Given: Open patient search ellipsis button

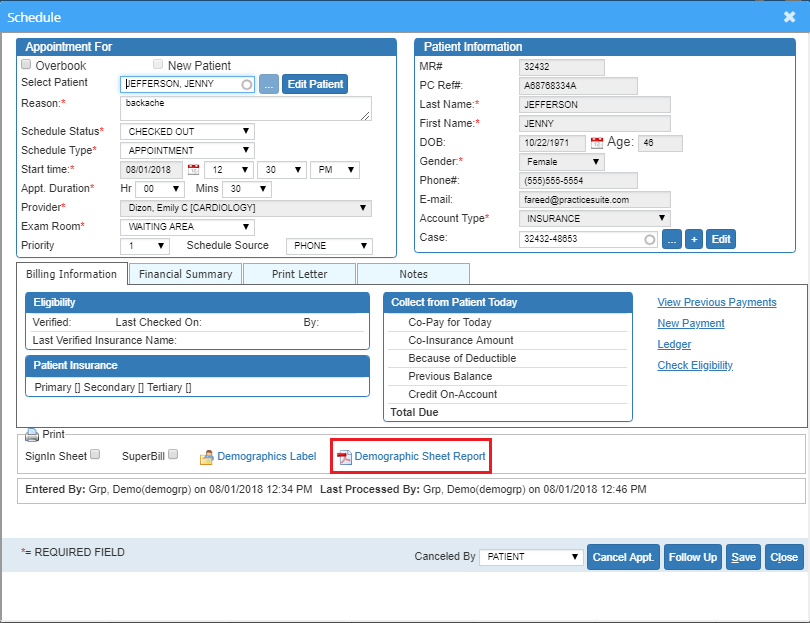Looking at the screenshot, I should pos(269,85).
